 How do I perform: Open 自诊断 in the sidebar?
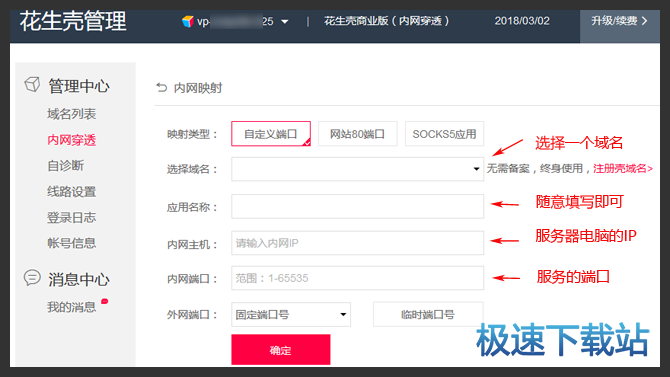point(65,165)
